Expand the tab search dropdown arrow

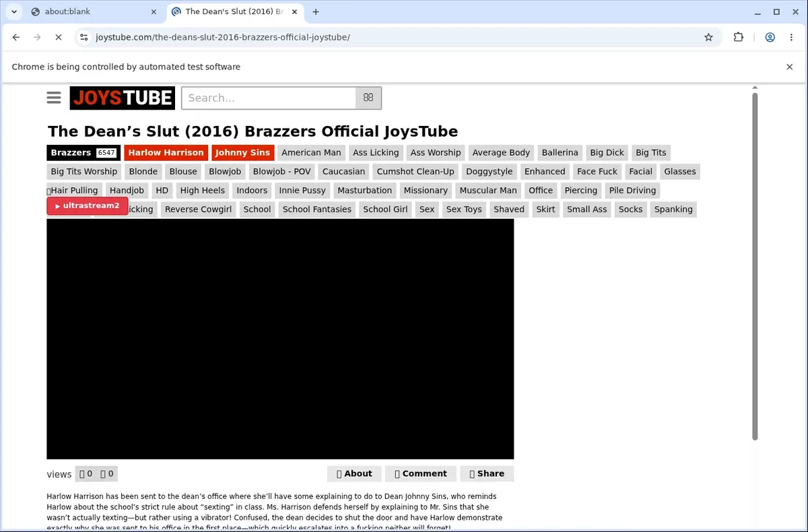click(13, 11)
